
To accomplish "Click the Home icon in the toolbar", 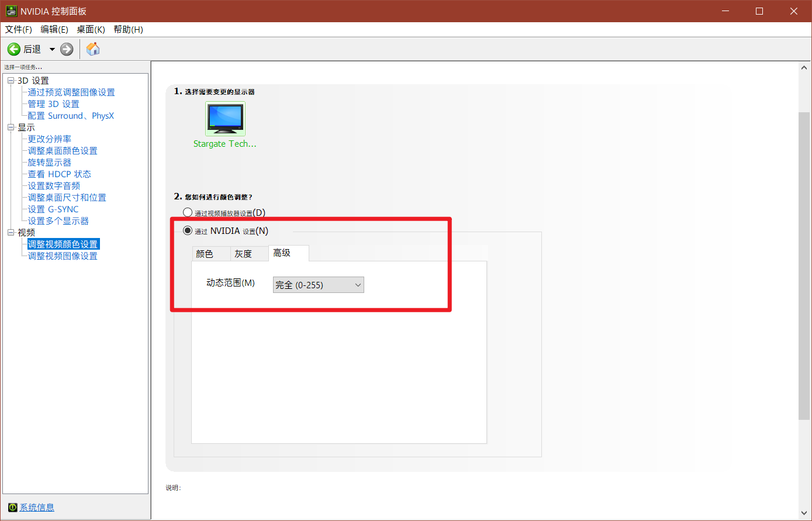I will 93,49.
